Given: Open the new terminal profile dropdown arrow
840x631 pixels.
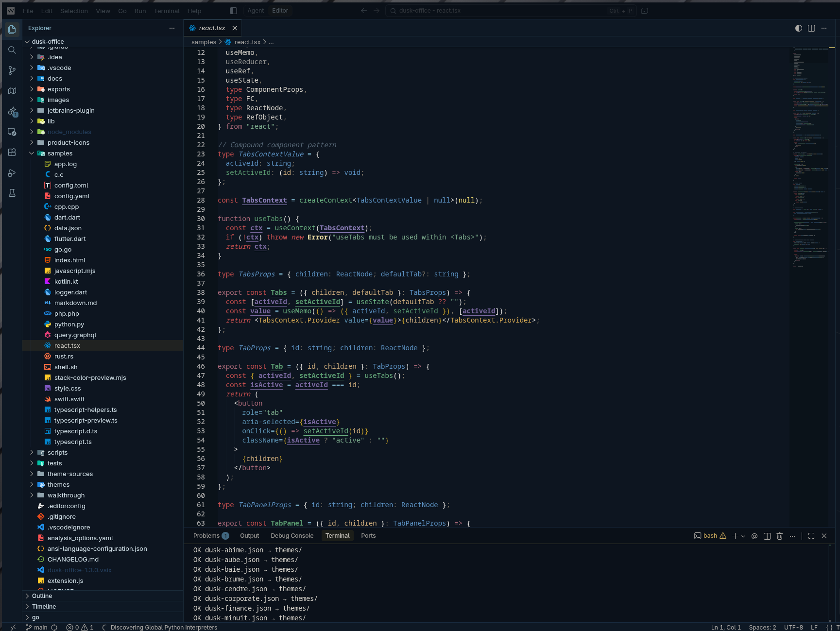Looking at the screenshot, I should [743, 536].
